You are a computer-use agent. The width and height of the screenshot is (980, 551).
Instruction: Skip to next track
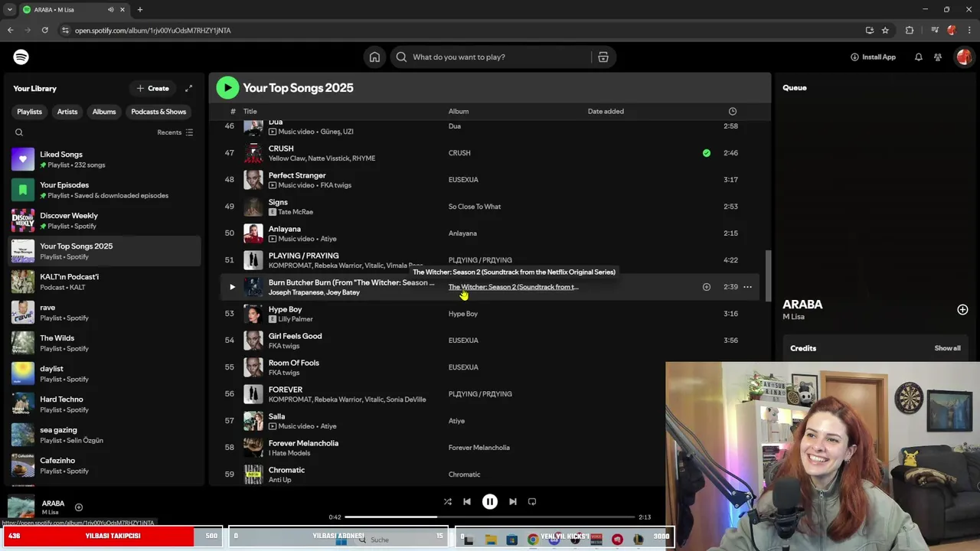pos(513,501)
